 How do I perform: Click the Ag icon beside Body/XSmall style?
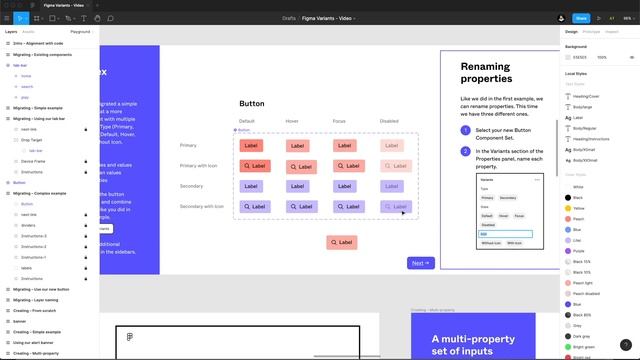point(568,150)
